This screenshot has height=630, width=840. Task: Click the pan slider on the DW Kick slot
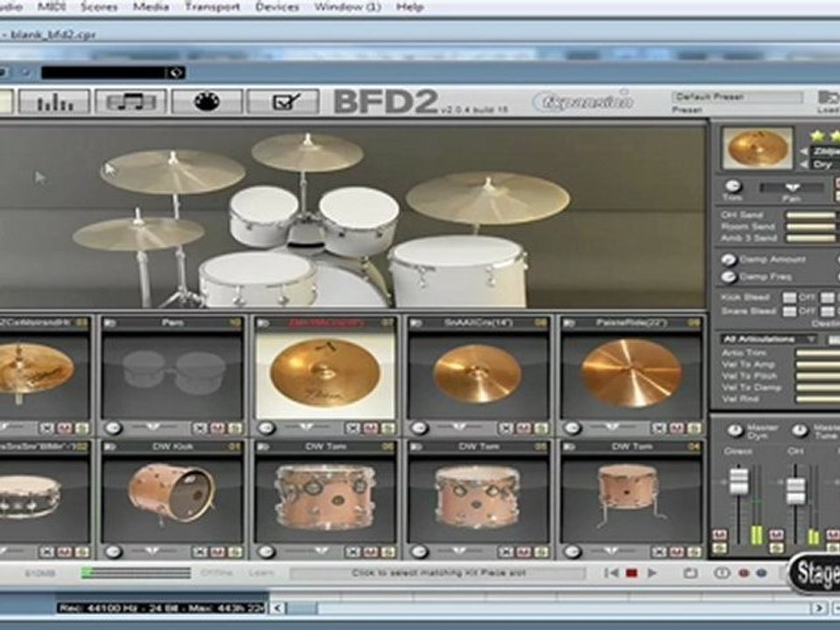point(152,551)
